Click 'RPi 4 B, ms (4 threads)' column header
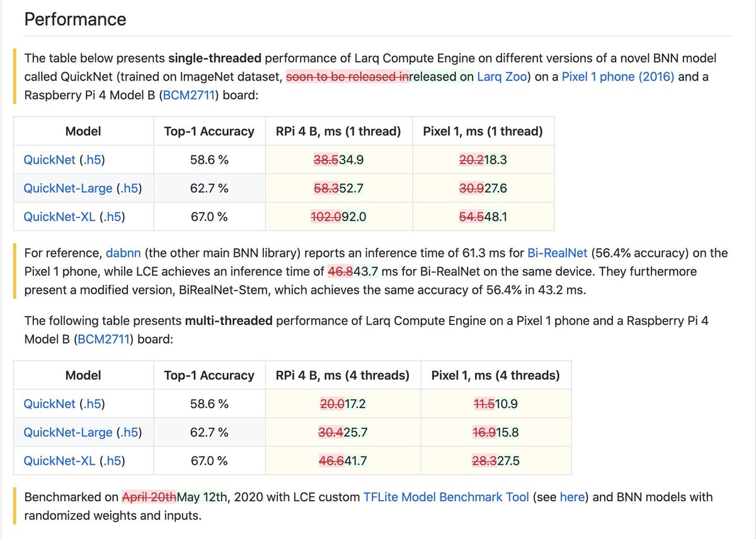Screen dimensions: 756x539 [x=343, y=375]
